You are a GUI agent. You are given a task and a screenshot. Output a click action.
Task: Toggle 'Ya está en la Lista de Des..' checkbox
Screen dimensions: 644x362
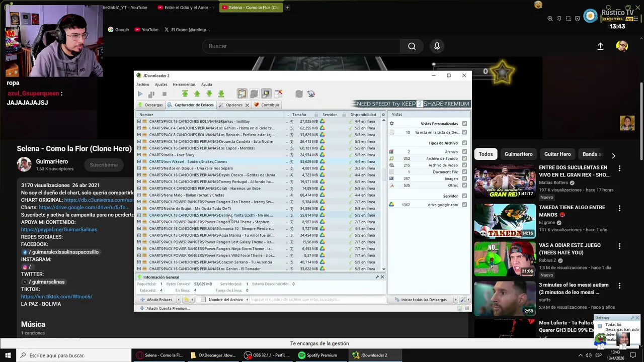click(x=464, y=132)
